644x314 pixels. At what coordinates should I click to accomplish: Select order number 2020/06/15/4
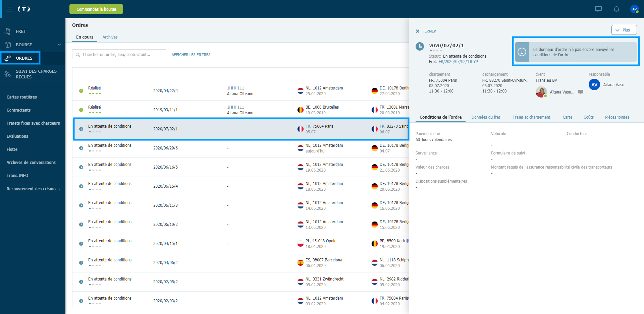pos(165,186)
